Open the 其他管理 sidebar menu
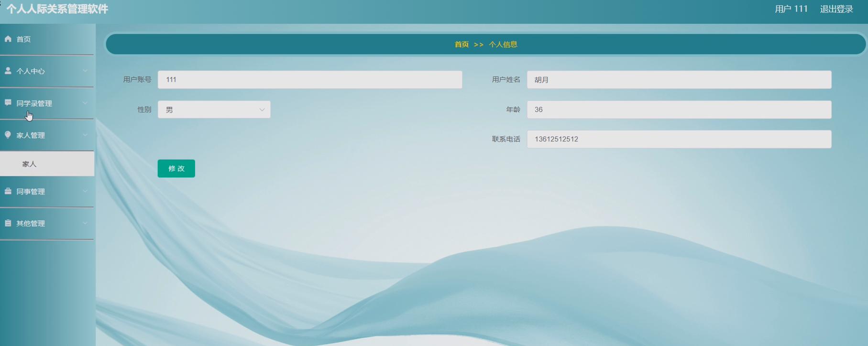The height and width of the screenshot is (346, 868). 47,223
